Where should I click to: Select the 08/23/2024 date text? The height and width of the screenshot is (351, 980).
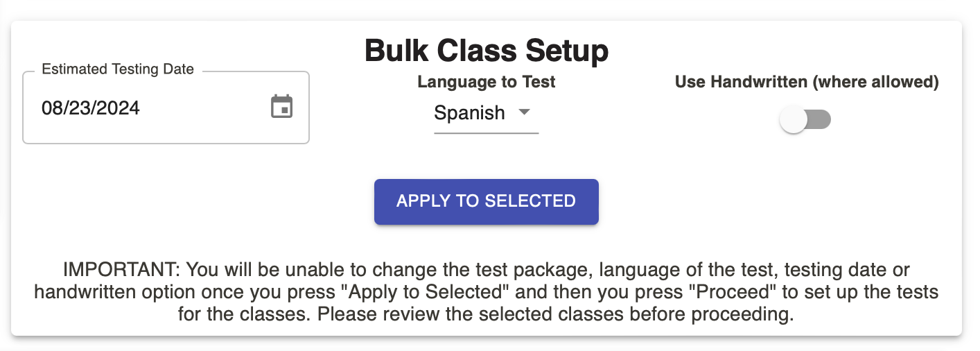[x=91, y=108]
